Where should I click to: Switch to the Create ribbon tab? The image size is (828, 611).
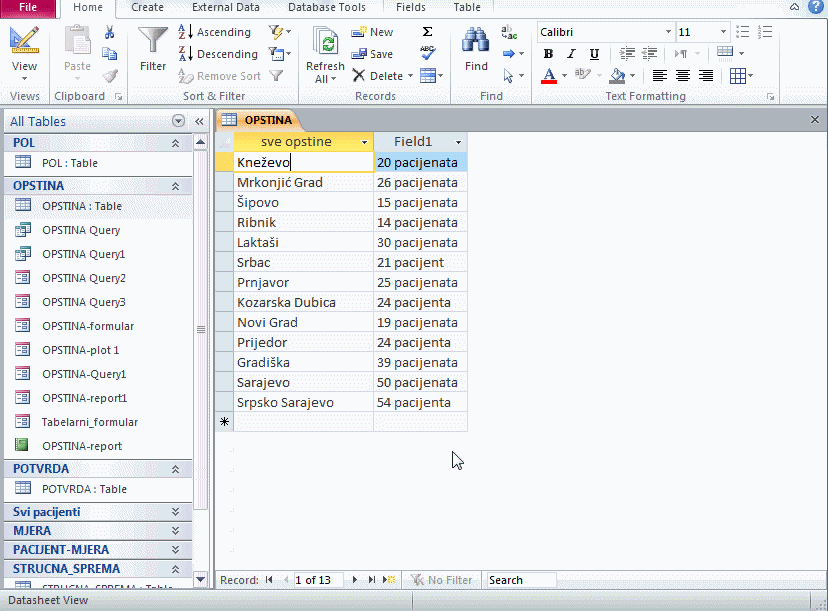(147, 7)
